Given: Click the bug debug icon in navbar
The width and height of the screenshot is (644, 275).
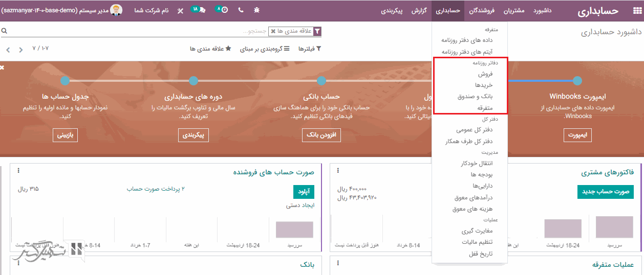Looking at the screenshot, I should click(x=256, y=10).
